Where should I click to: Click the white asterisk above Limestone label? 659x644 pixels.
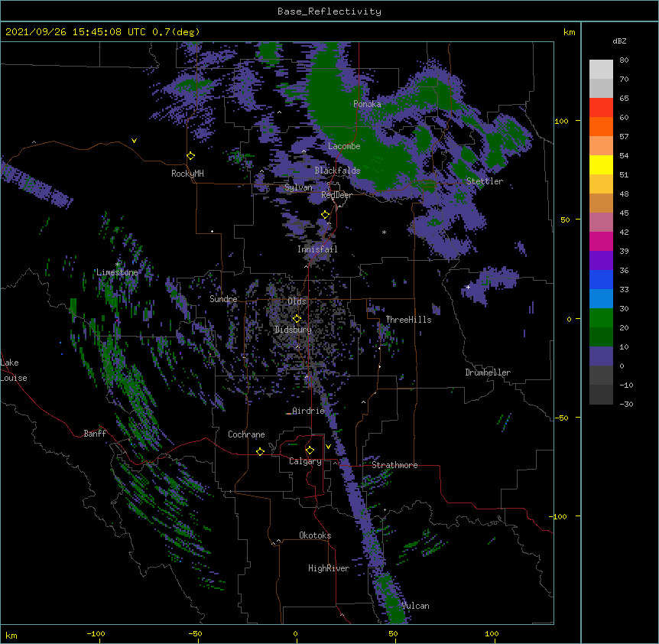[x=117, y=264]
